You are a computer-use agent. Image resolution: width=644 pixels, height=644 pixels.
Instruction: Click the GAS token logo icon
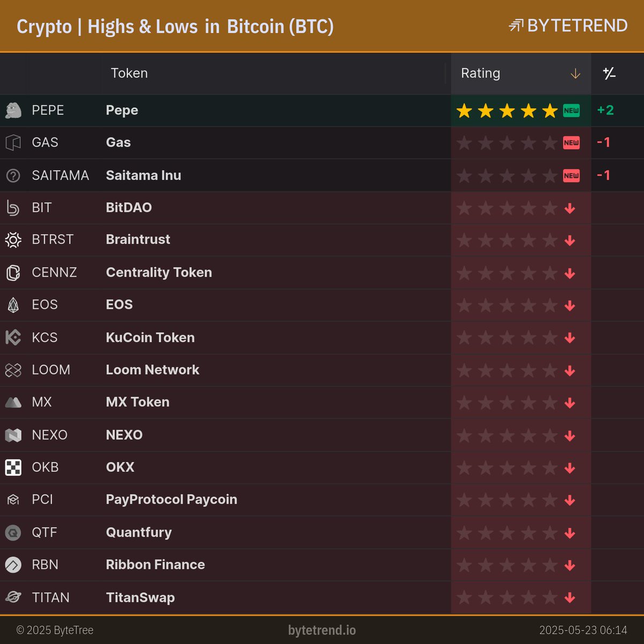[x=13, y=143]
